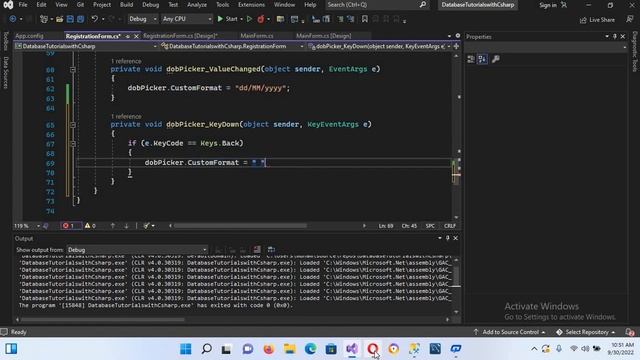Open the File menu
Image resolution: width=640 pixels, height=360 pixels.
click(x=23, y=5)
